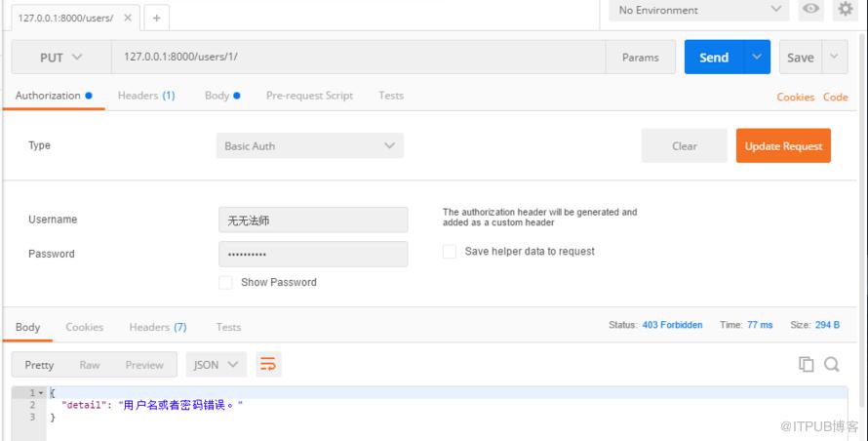Toggle line wrap icon in response body
This screenshot has height=441, width=868.
(x=268, y=364)
